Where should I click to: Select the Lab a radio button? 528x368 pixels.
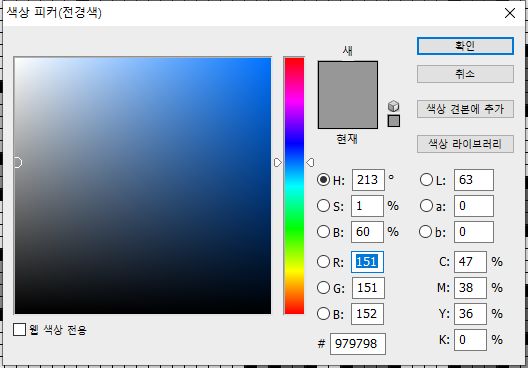426,205
